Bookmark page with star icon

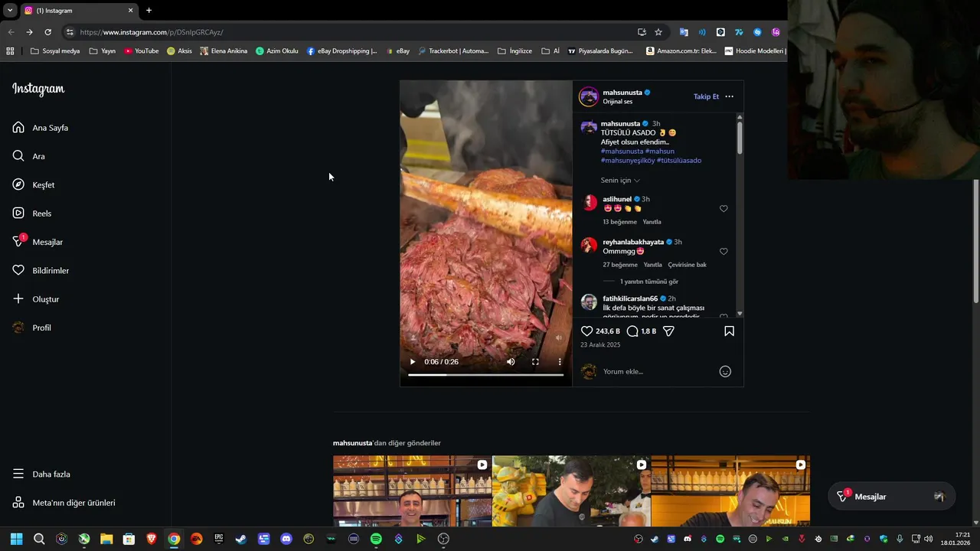coord(658,32)
